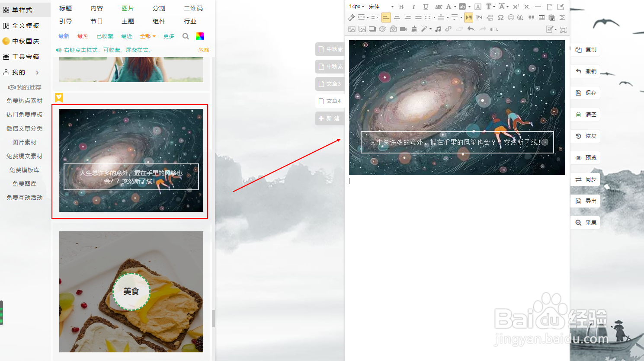This screenshot has height=361, width=644.
Task: Insert a table
Action: click(x=541, y=18)
